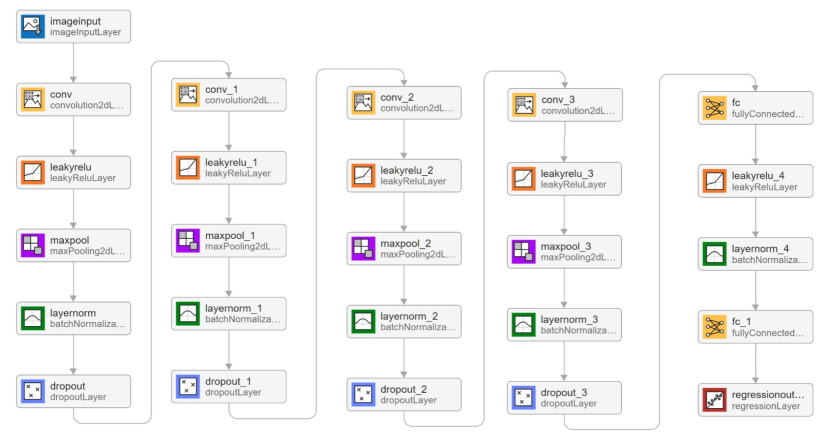The width and height of the screenshot is (830, 445).
Task: Select the conv_2 layer node
Action: click(404, 103)
